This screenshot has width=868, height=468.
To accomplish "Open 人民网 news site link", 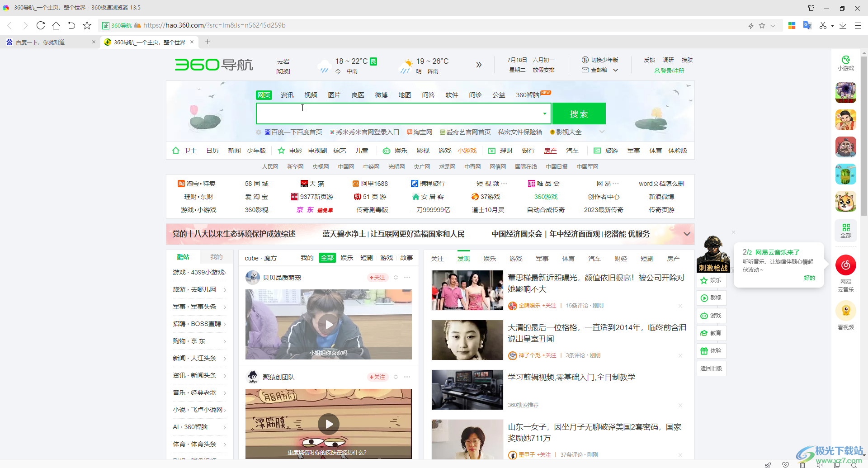I will click(270, 167).
